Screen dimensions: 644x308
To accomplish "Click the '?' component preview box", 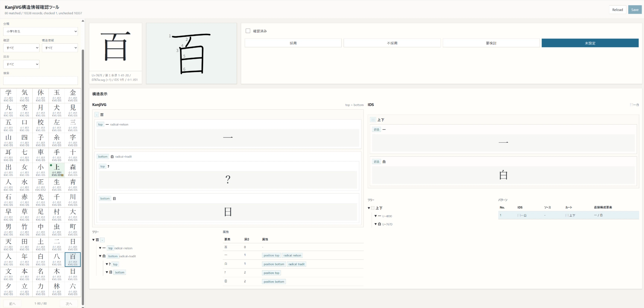I will pos(228,180).
